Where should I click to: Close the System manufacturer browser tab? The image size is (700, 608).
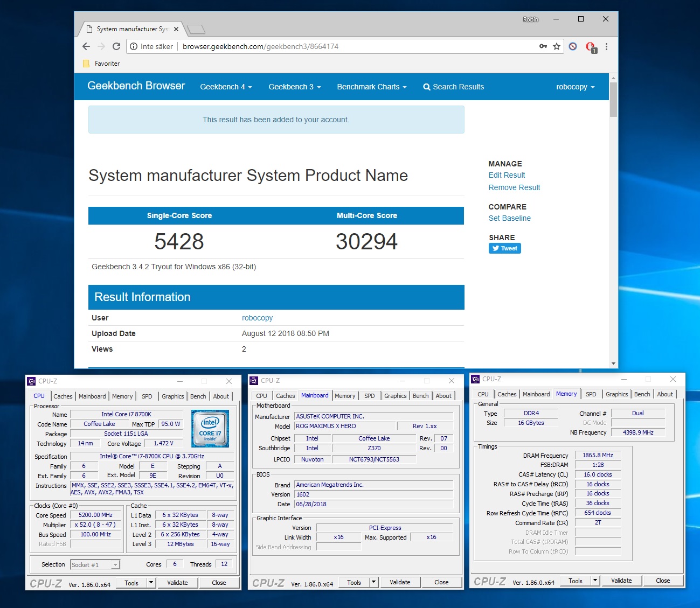pyautogui.click(x=176, y=29)
